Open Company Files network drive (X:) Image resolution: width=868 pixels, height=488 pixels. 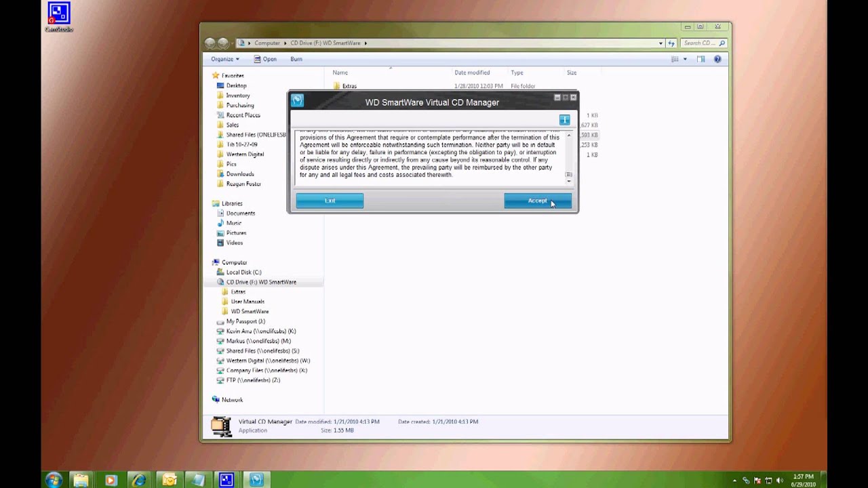(267, 370)
